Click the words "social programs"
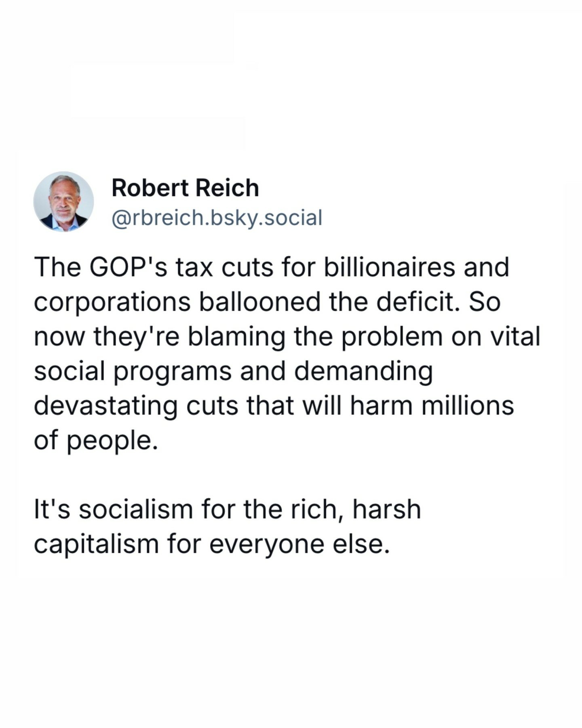This screenshot has width=582, height=728. [x=133, y=371]
